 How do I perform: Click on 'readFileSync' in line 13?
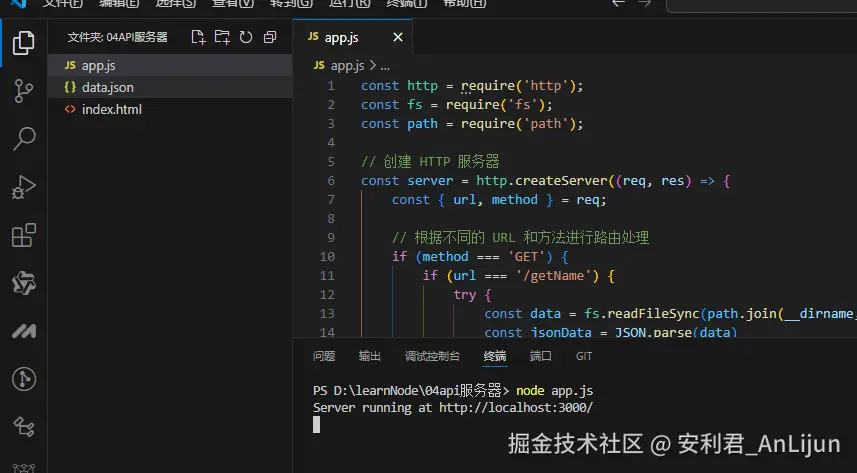tap(653, 314)
